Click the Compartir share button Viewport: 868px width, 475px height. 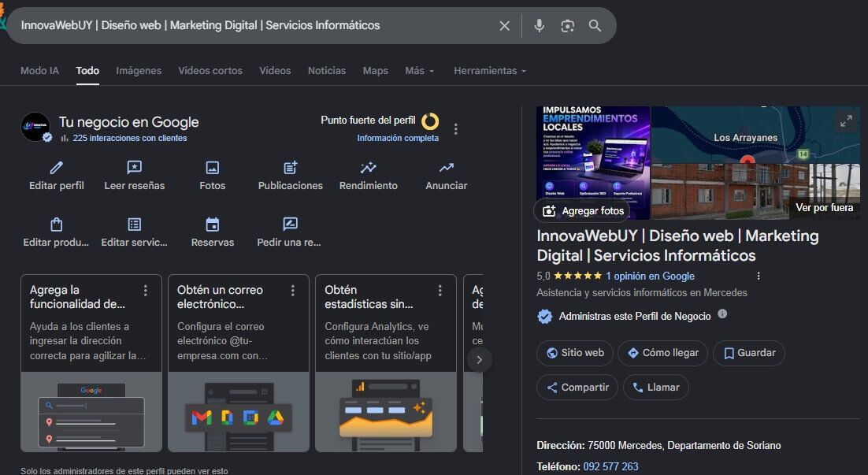[577, 388]
